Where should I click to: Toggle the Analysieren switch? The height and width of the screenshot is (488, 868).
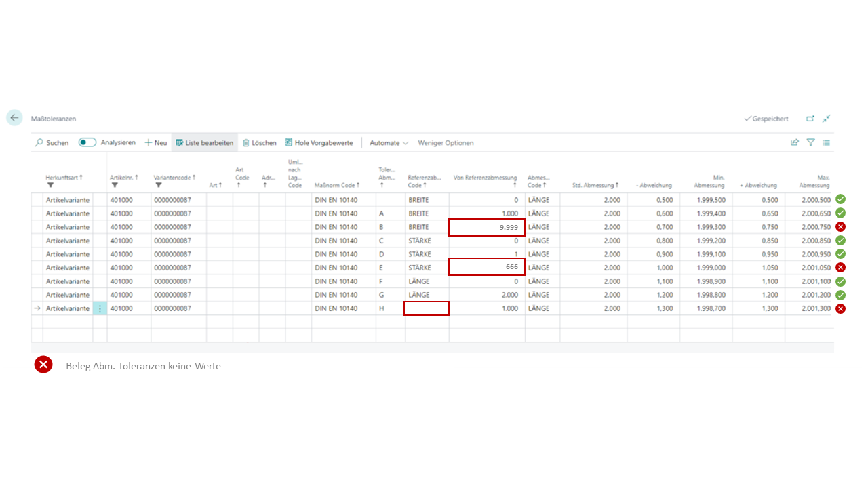point(87,143)
